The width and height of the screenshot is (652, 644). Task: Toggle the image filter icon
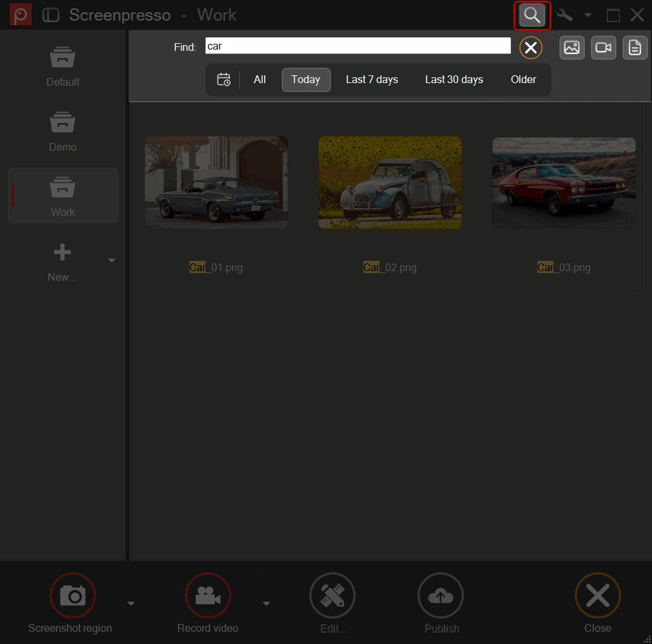coord(571,48)
